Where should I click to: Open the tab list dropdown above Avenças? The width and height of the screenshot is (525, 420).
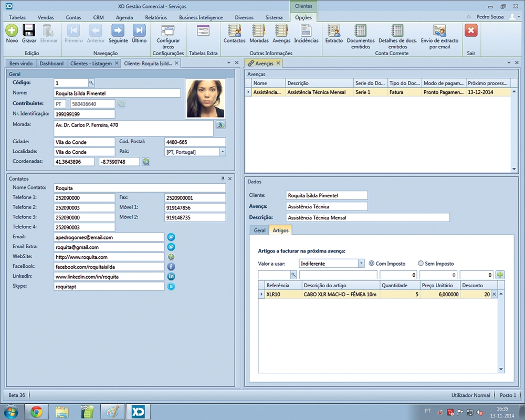point(509,63)
